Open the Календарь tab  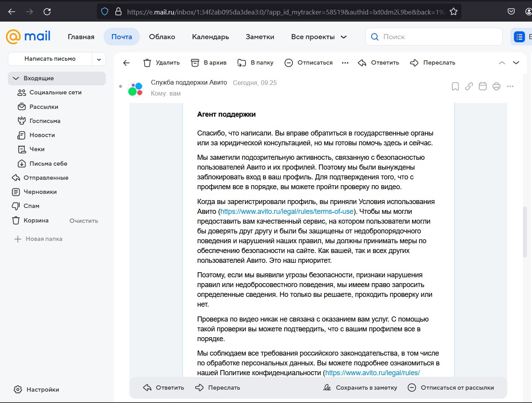pyautogui.click(x=211, y=37)
